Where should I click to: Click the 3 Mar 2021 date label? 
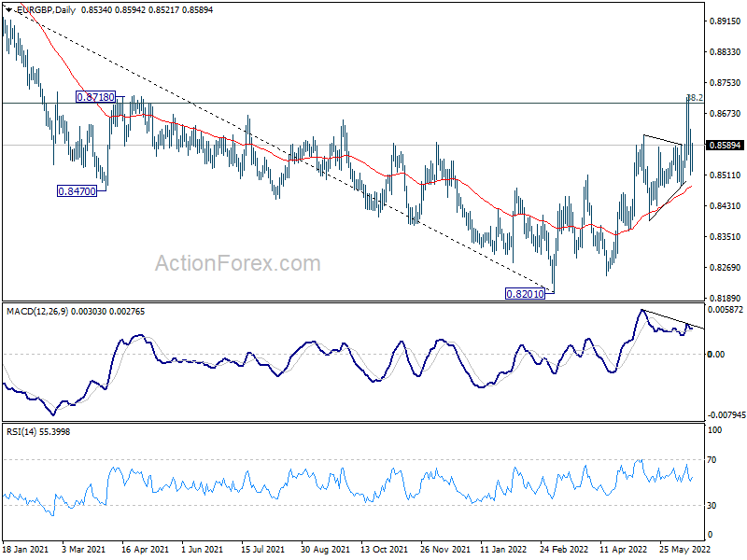point(84,550)
